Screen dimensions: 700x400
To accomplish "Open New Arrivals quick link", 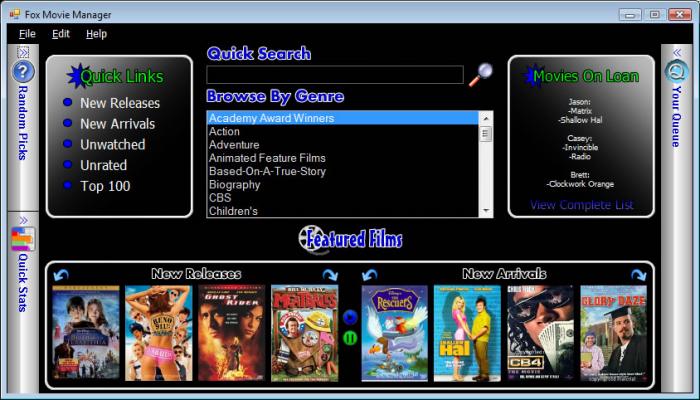I will point(117,124).
